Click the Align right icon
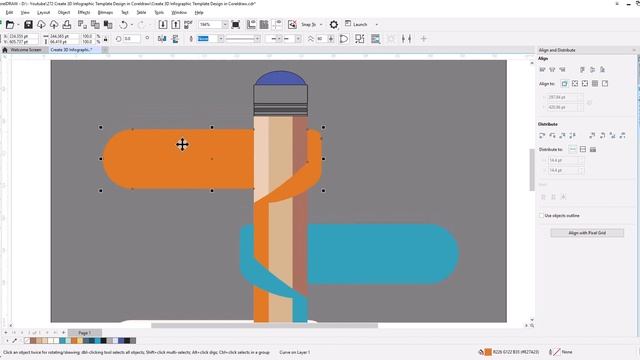The width and height of the screenshot is (640, 360). coord(562,70)
